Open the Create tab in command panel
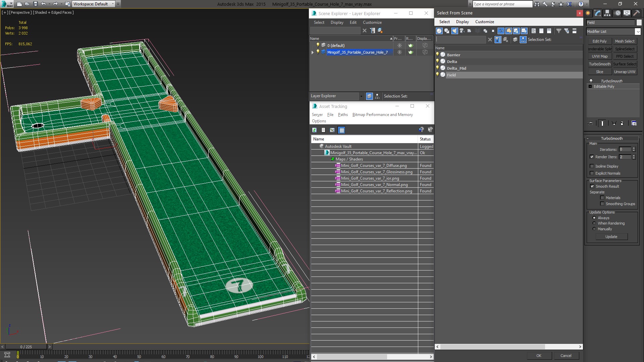This screenshot has height=362, width=644. (588, 13)
